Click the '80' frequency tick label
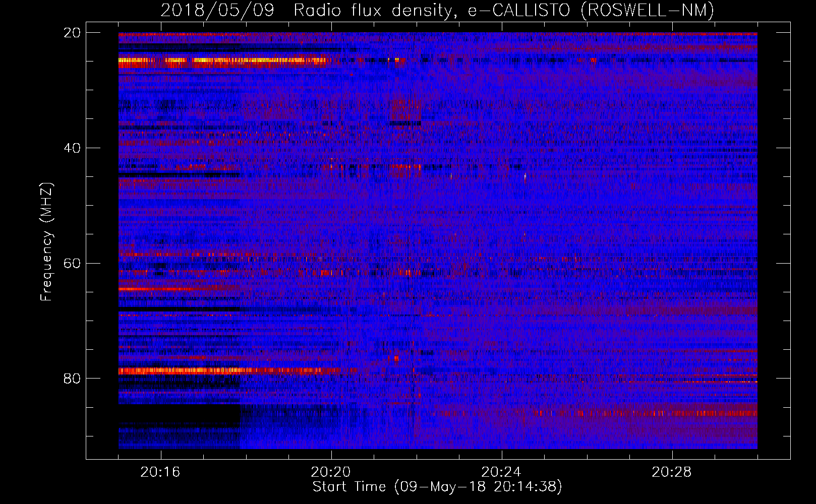Screen dimensions: 816x504 [72, 379]
